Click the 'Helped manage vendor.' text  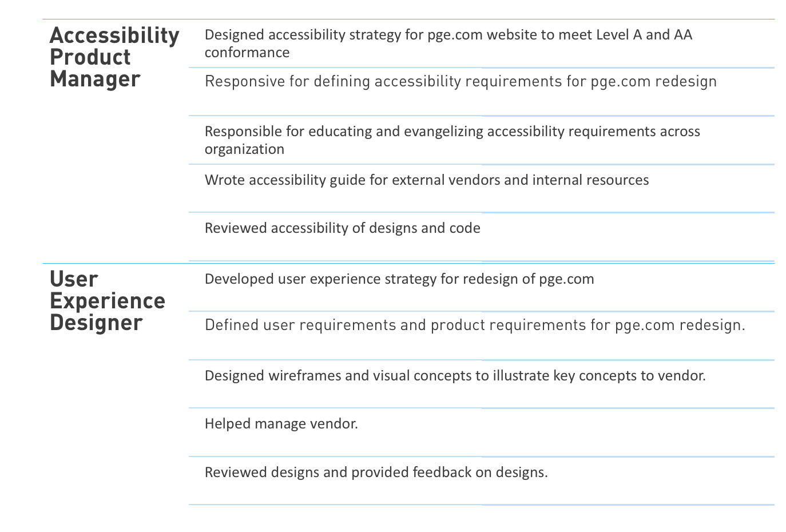(281, 424)
